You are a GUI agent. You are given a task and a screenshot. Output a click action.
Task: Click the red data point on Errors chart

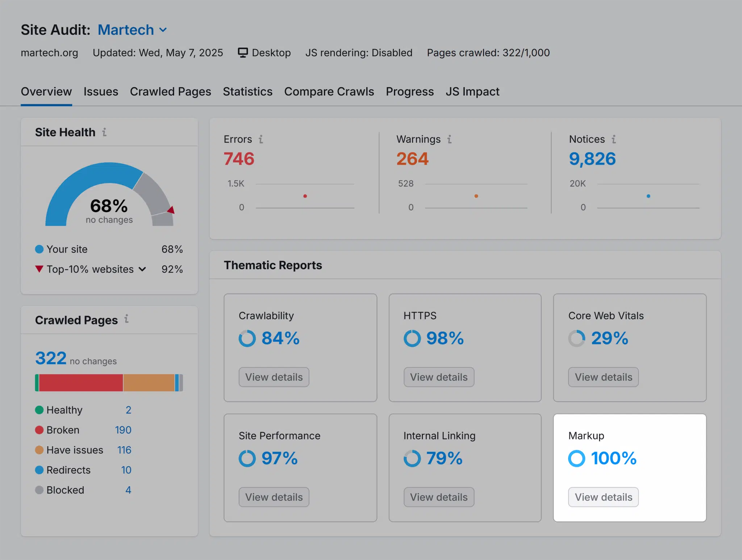click(305, 196)
